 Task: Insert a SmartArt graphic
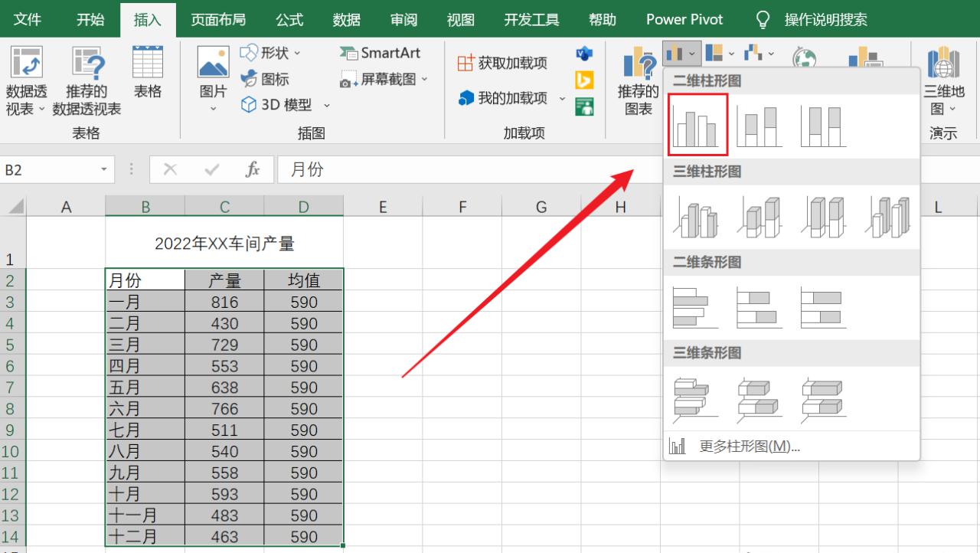click(381, 53)
